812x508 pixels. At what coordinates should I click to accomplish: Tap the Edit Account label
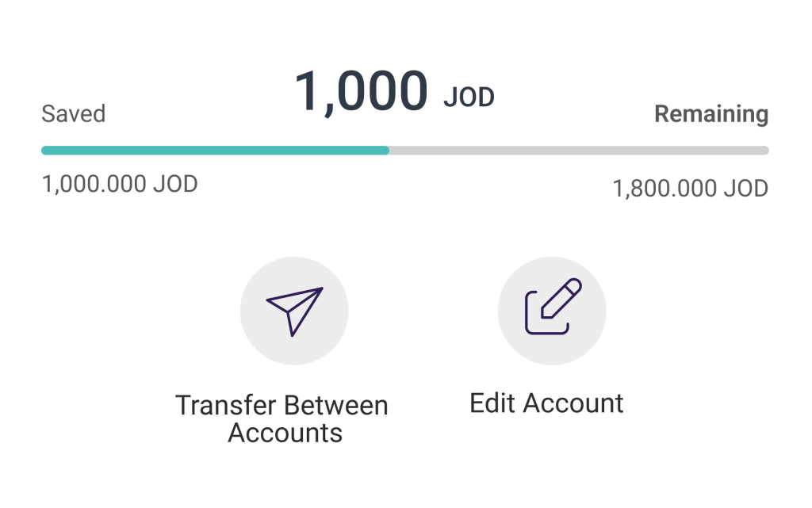point(546,403)
